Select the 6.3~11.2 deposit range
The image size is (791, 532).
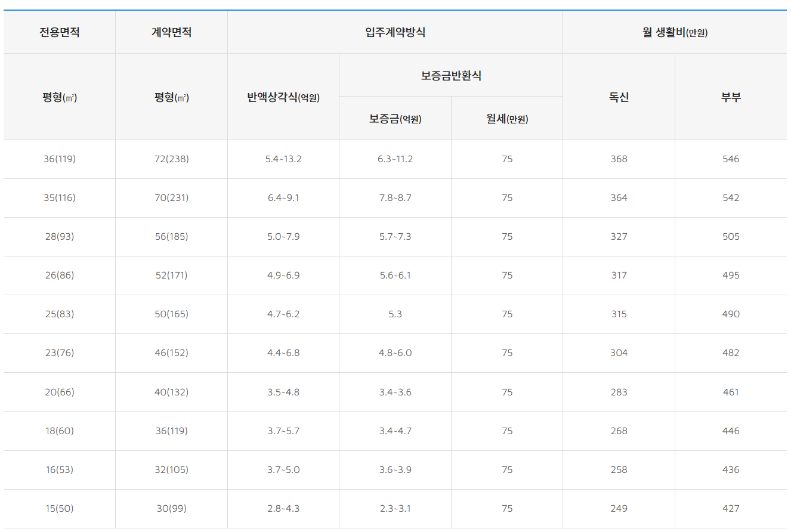pos(395,159)
